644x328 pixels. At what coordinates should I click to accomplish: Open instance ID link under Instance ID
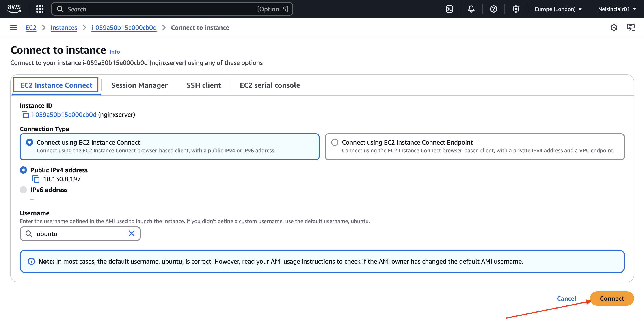(64, 115)
